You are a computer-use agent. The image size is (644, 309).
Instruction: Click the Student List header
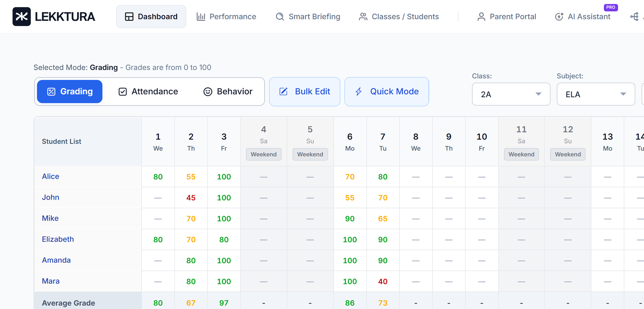point(61,141)
